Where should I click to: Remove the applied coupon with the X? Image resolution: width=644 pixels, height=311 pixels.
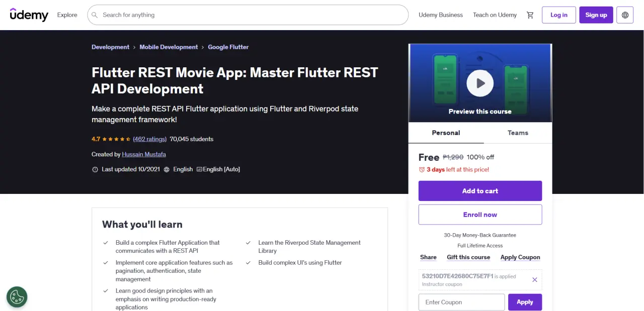(x=535, y=280)
